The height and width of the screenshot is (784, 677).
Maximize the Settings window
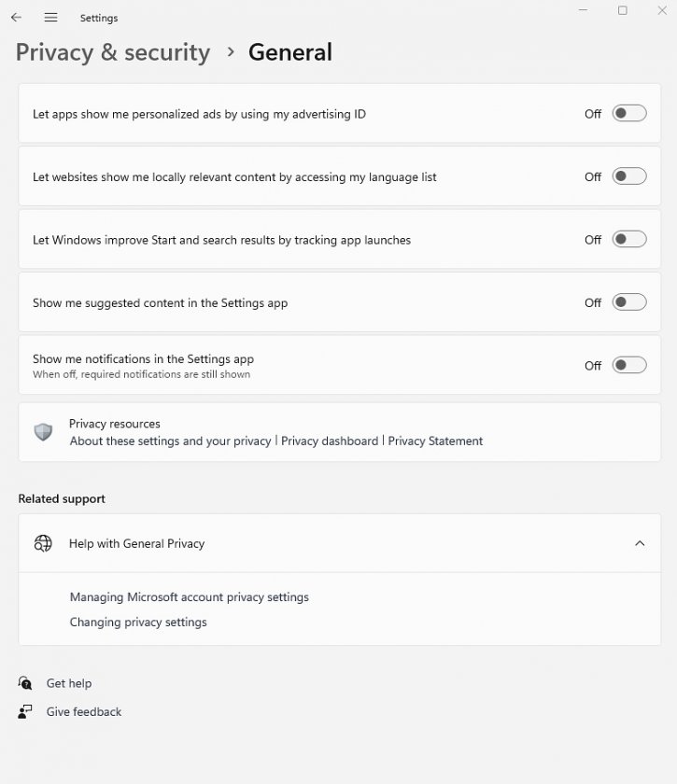623,10
